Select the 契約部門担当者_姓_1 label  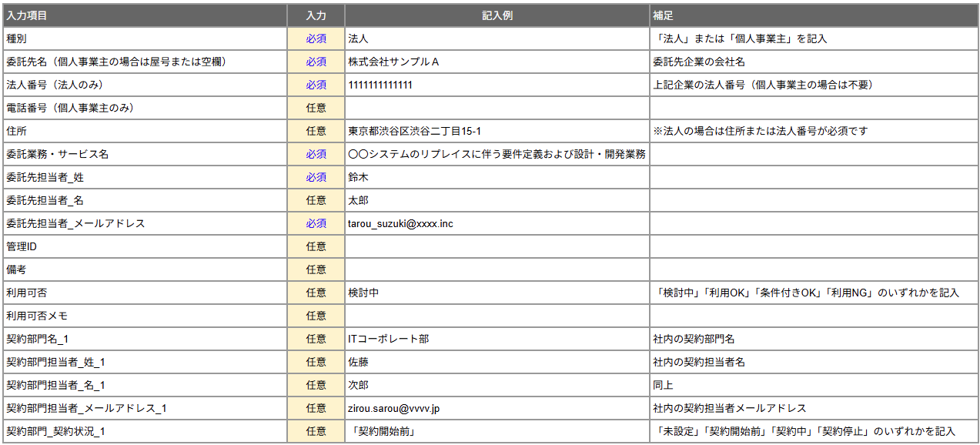(x=55, y=362)
